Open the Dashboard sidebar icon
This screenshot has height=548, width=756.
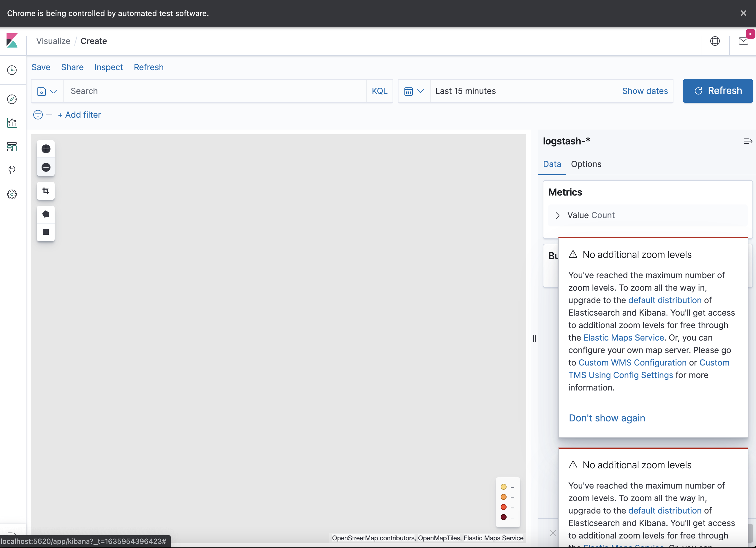click(12, 147)
